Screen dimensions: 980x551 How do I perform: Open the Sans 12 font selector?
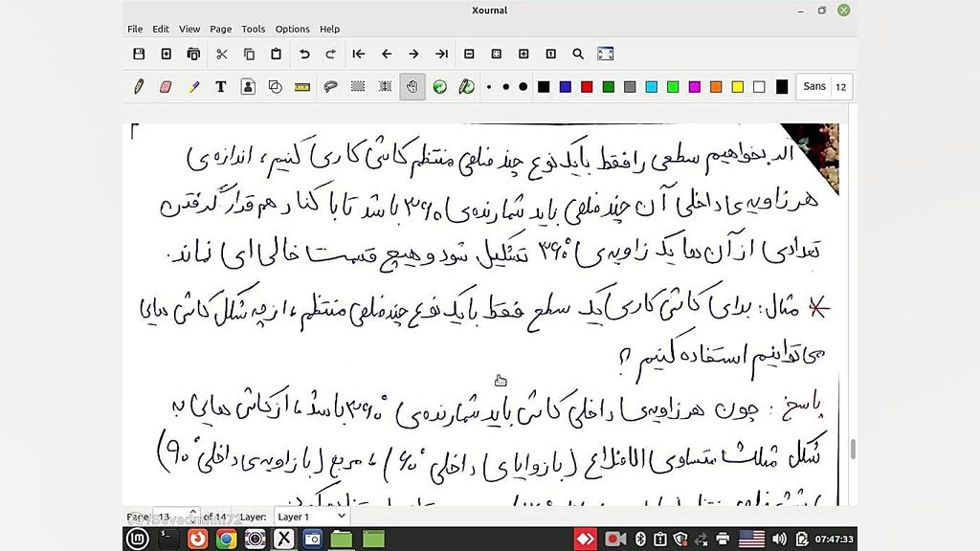pyautogui.click(x=824, y=87)
